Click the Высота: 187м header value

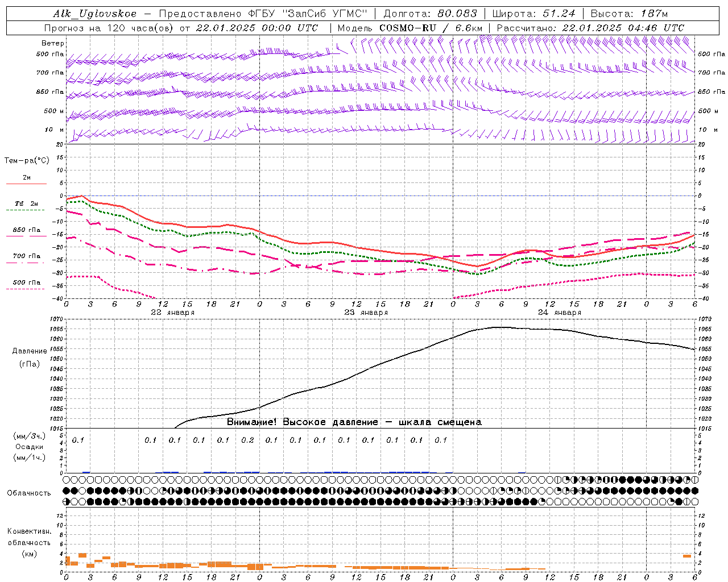(x=629, y=14)
